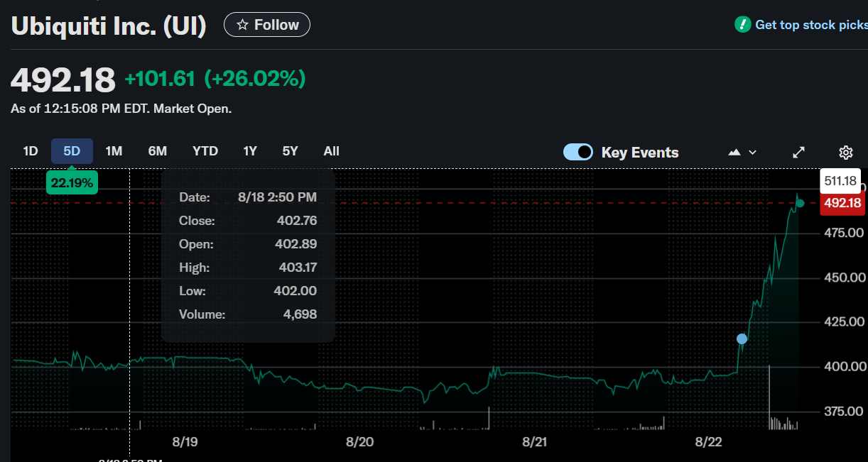The image size is (868, 462).
Task: Select the 1D range tab
Action: coord(30,151)
